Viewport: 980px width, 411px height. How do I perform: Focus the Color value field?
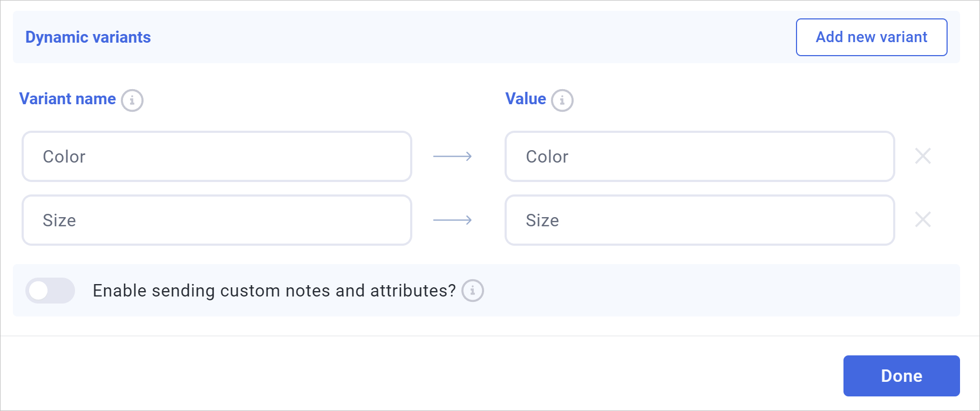pos(699,157)
